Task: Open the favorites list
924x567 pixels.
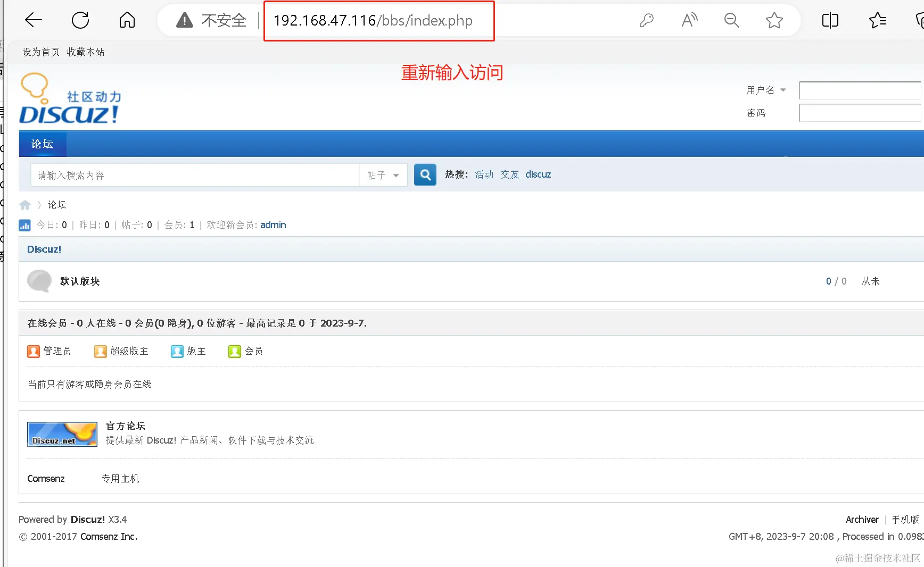Action: [878, 20]
